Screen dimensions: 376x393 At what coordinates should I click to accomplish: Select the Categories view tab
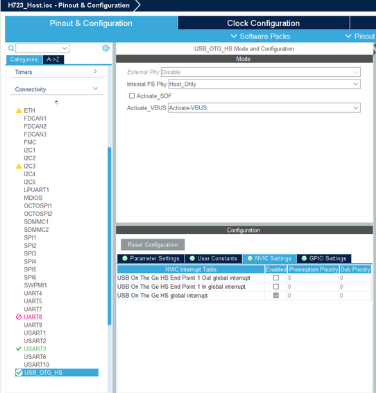(24, 60)
